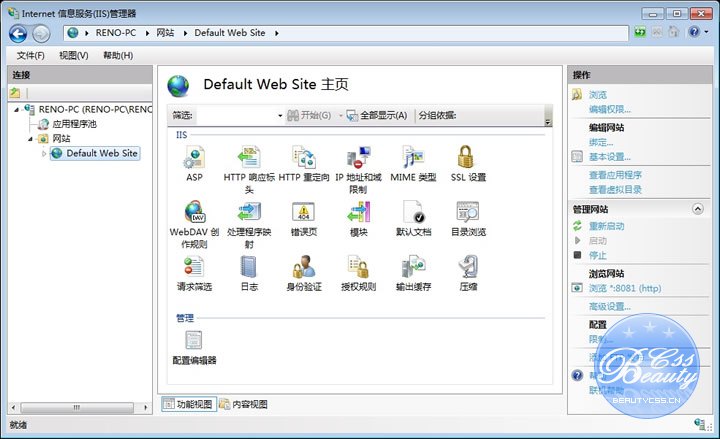Open the 身份验证 feature icon
Screen dimensions: 720x439
tap(304, 267)
